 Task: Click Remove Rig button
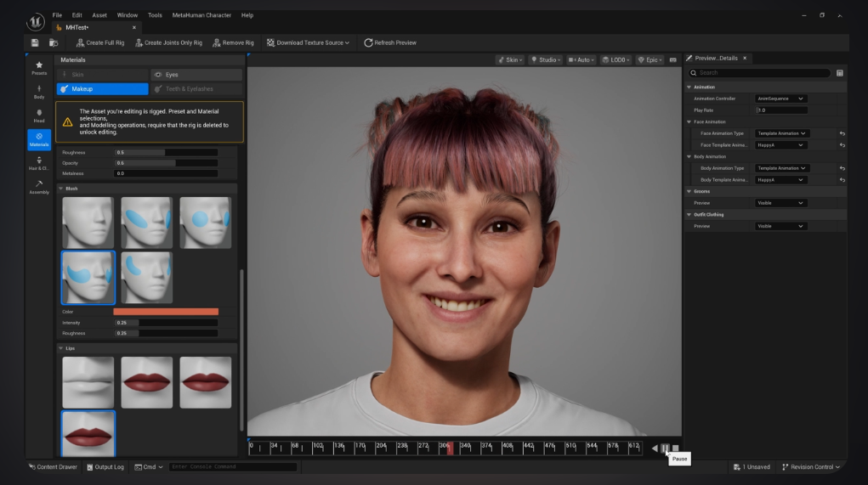[x=233, y=42]
